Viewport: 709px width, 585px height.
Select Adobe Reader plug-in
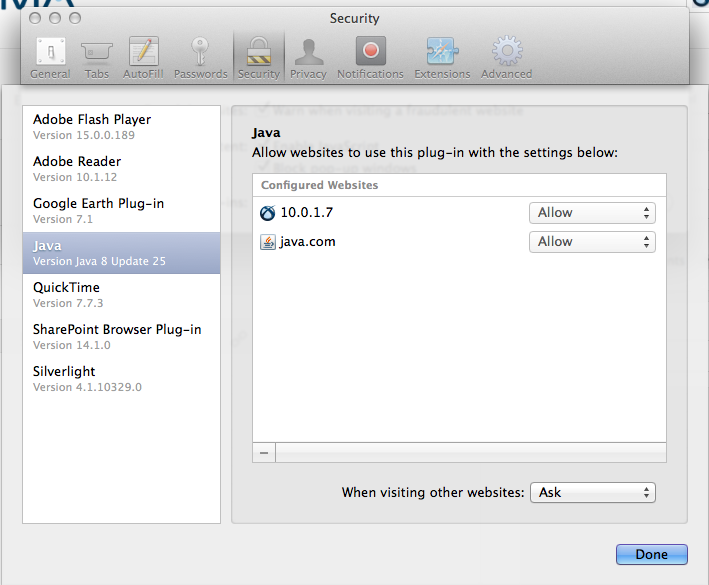(121, 169)
